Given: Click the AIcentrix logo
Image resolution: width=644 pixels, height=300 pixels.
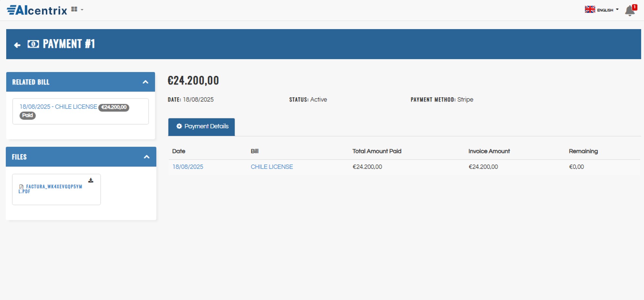Looking at the screenshot, I should [x=37, y=10].
